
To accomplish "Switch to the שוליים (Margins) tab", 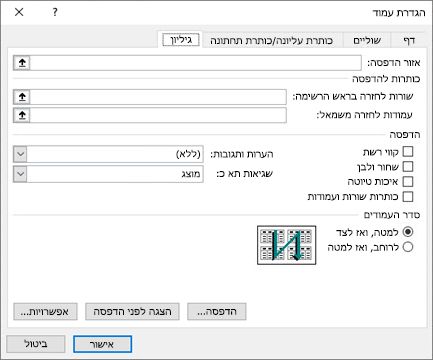I will point(367,40).
